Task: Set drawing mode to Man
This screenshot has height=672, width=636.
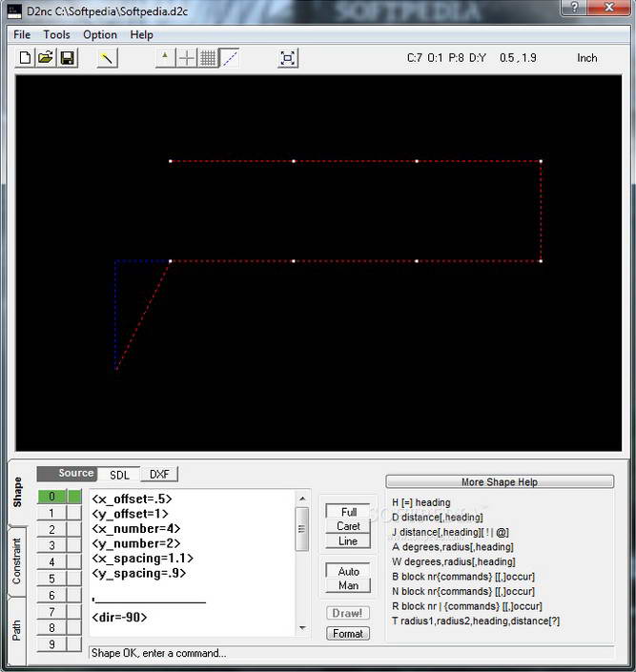Action: tap(348, 585)
